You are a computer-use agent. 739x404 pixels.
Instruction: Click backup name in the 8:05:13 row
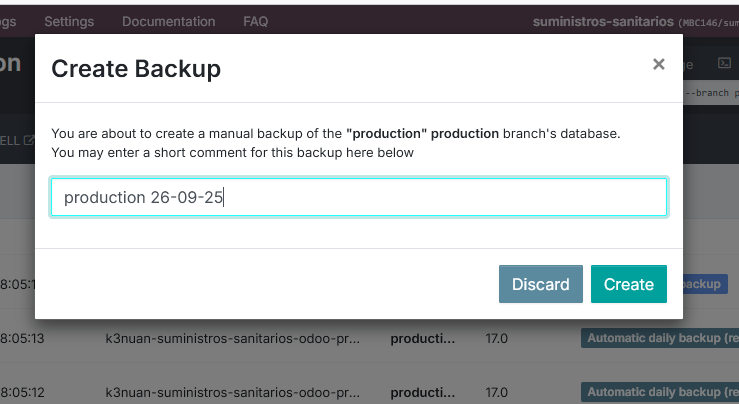(232, 338)
